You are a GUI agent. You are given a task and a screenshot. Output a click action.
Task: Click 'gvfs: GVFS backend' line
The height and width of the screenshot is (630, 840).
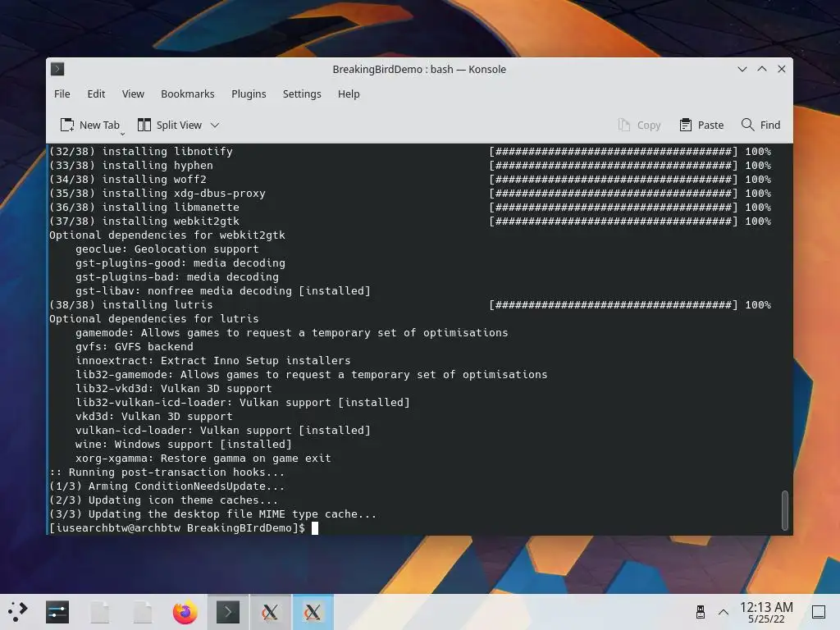click(135, 347)
